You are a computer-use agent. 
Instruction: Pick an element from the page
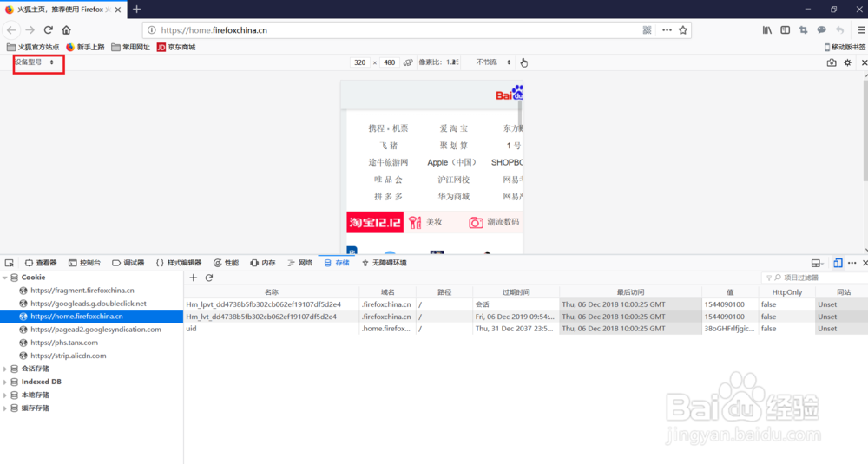[x=10, y=263]
